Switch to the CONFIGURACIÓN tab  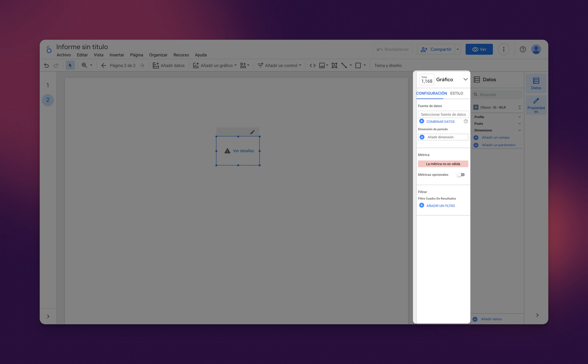pos(432,93)
